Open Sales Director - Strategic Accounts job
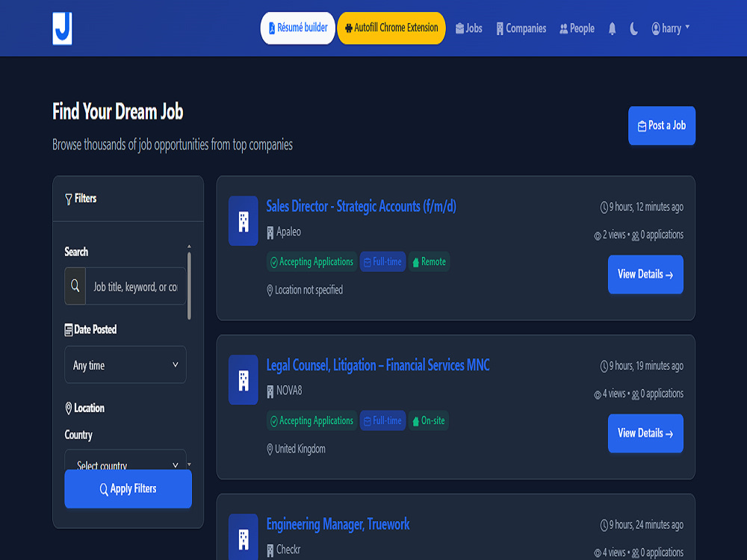This screenshot has height=560, width=747. tap(361, 206)
